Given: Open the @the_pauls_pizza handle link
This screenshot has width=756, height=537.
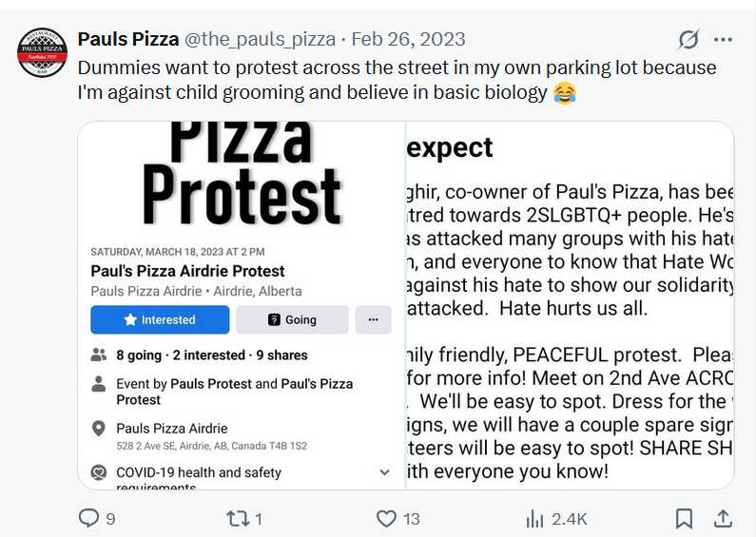Looking at the screenshot, I should point(260,39).
